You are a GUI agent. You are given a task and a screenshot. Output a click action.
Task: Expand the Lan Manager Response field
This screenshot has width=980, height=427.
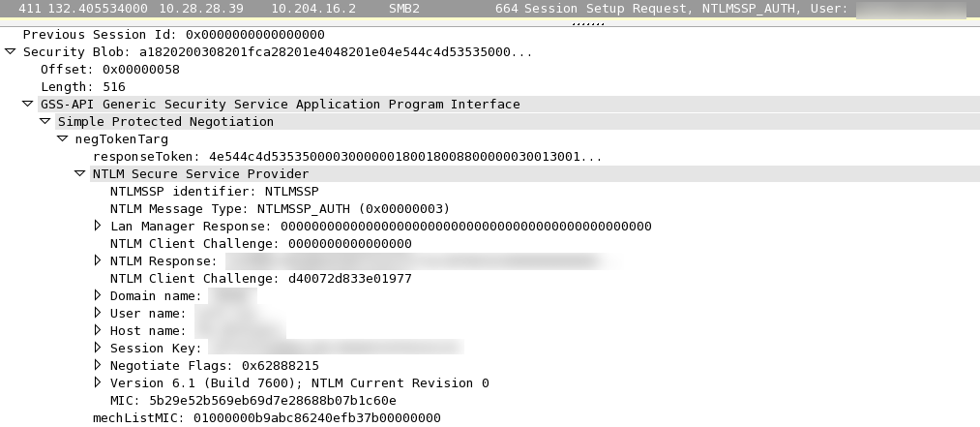pos(98,226)
